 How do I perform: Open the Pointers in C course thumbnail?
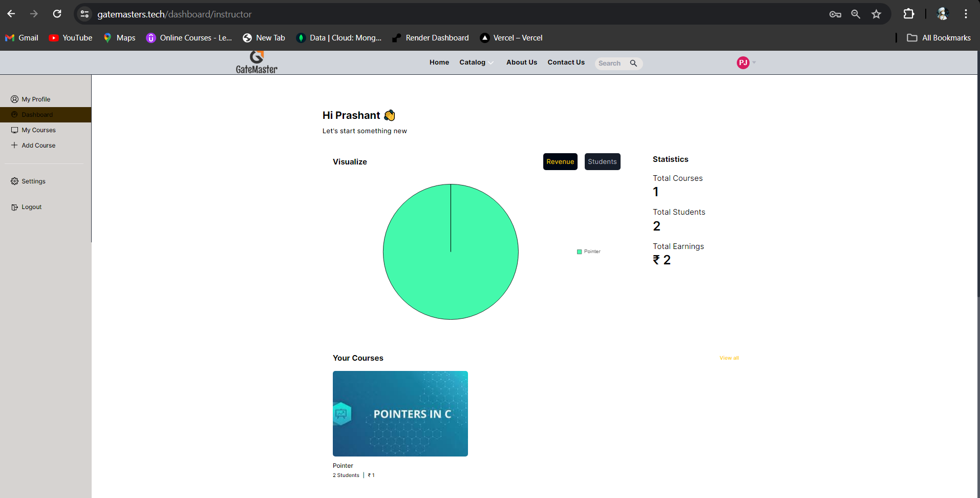click(x=400, y=413)
